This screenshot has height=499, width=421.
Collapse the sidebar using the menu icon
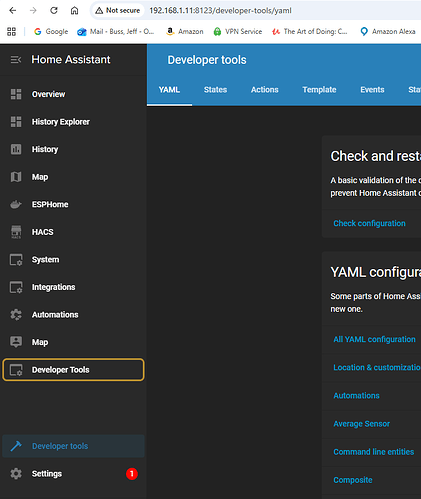pos(16,60)
